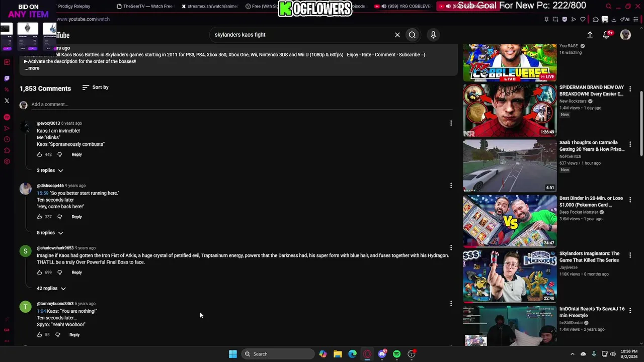Dislike the comment by @tommybuono3463
This screenshot has width=644, height=362.
point(57,335)
